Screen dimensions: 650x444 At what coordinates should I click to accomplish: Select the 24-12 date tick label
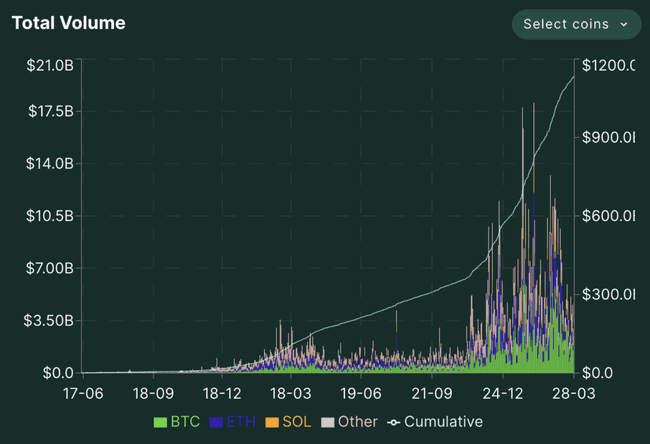504,393
